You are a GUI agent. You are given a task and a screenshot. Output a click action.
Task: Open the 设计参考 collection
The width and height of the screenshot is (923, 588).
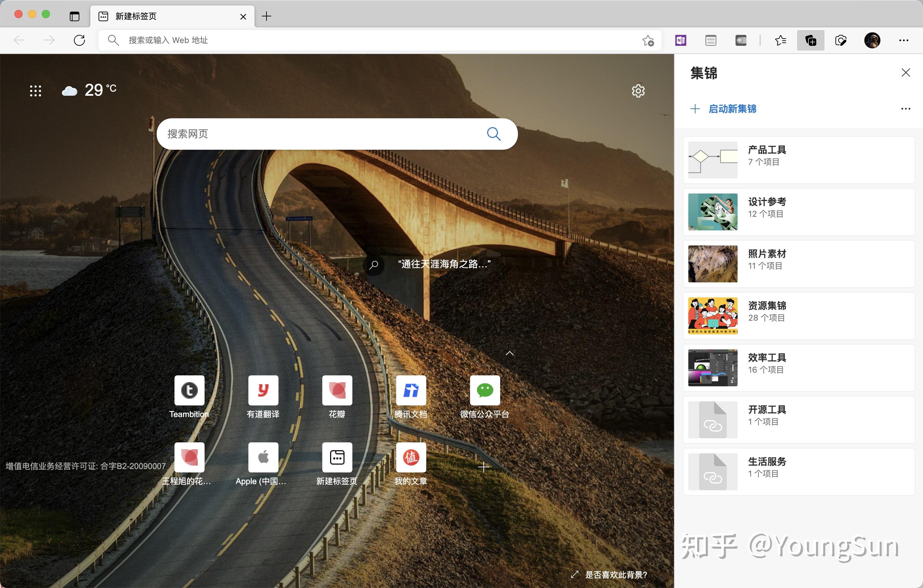(x=799, y=212)
